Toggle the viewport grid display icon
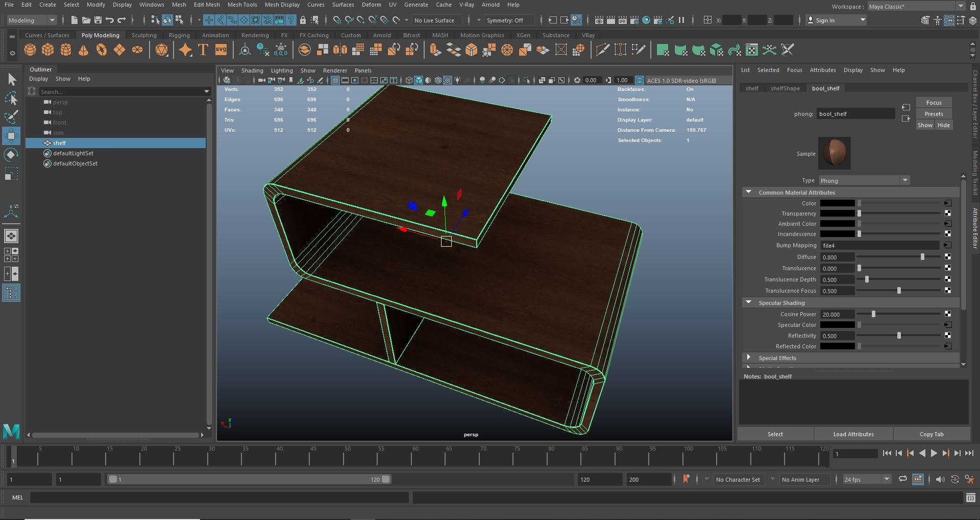Image resolution: width=980 pixels, height=520 pixels. click(x=335, y=80)
